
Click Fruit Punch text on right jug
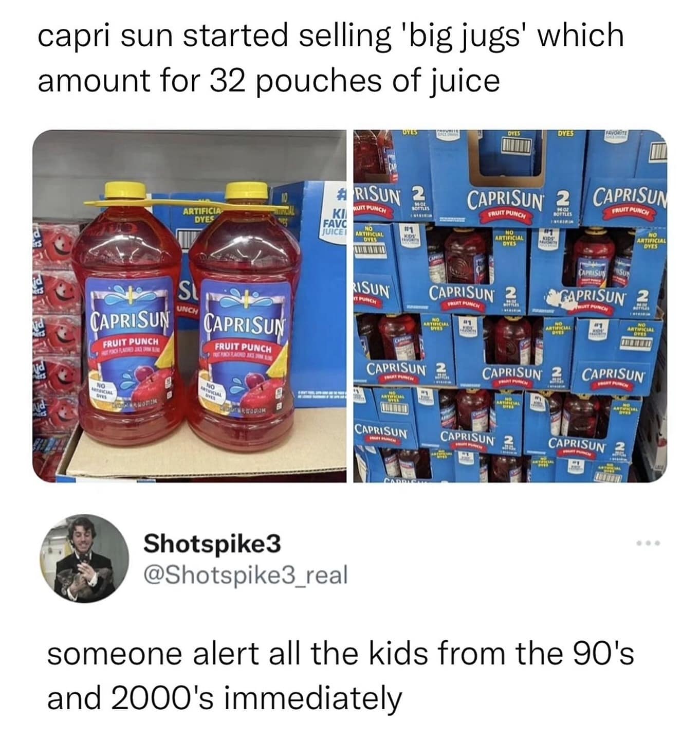(243, 347)
